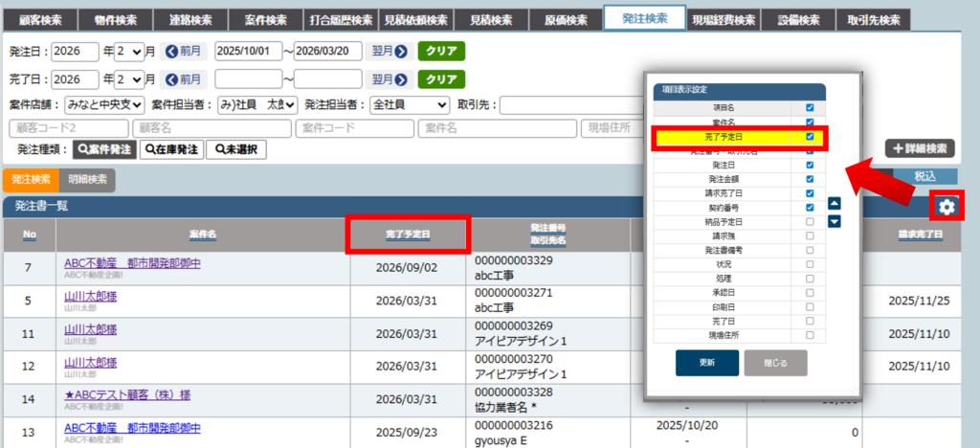The height and width of the screenshot is (448, 980).
Task: Uncheck the 完了予定日 checkbox
Action: (810, 137)
